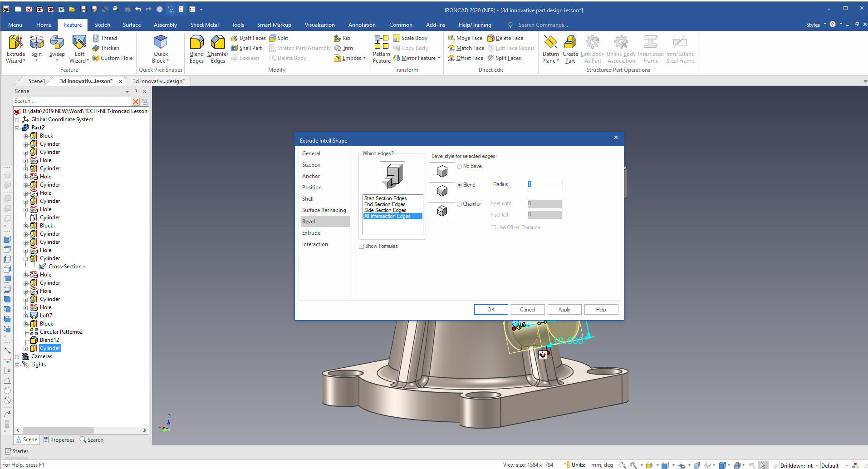Click the No bevel style thumbnail

(x=441, y=171)
